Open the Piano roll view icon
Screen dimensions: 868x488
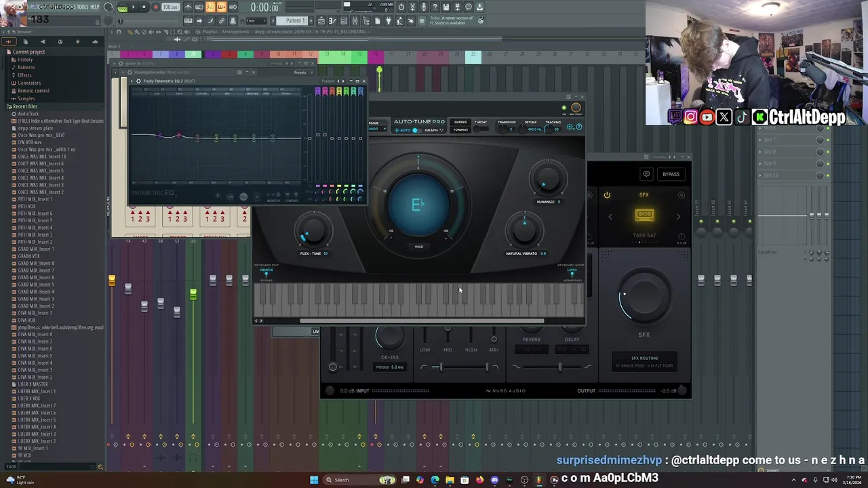point(332,21)
